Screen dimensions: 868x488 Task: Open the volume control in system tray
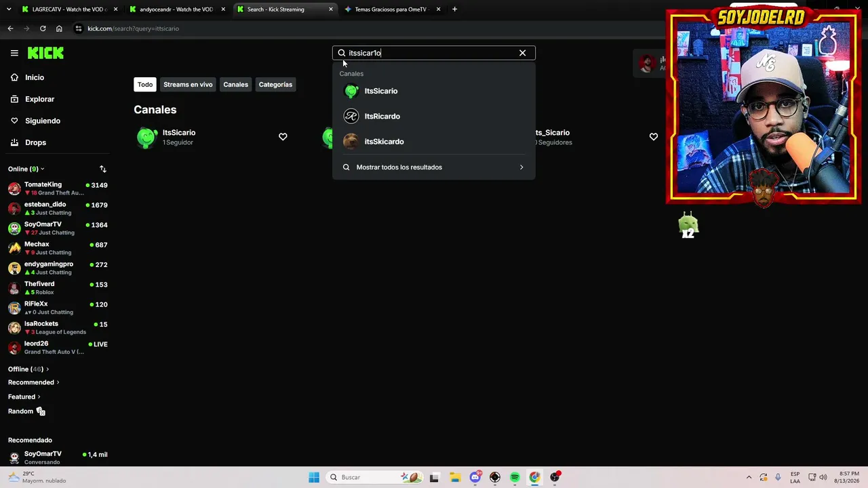pyautogui.click(x=823, y=477)
